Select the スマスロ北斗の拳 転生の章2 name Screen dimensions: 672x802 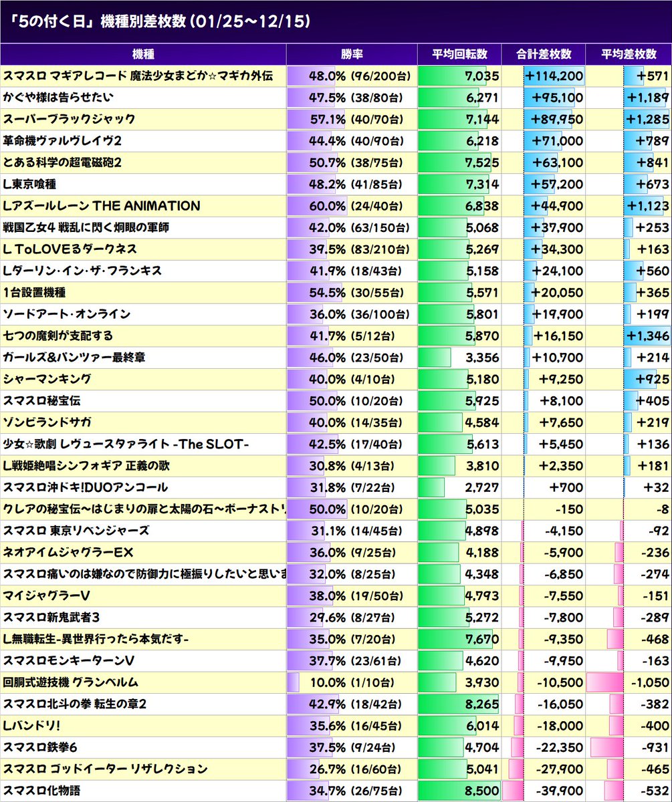click(x=75, y=704)
